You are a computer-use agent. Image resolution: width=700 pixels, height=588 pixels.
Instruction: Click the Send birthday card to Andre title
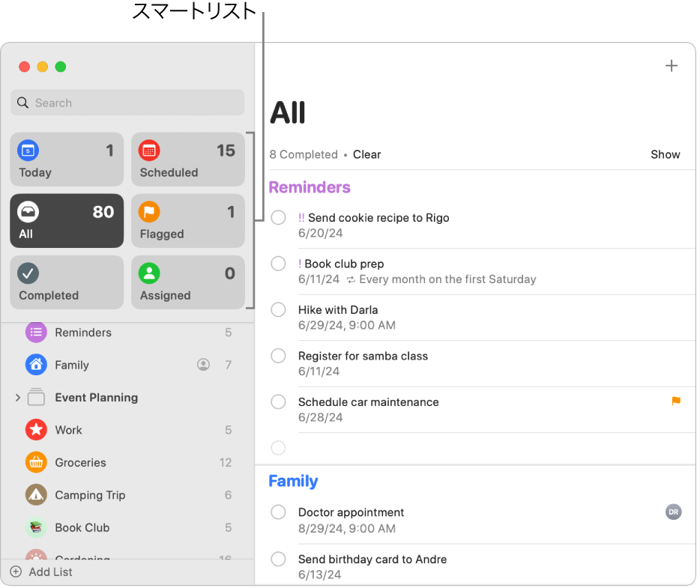tap(372, 559)
